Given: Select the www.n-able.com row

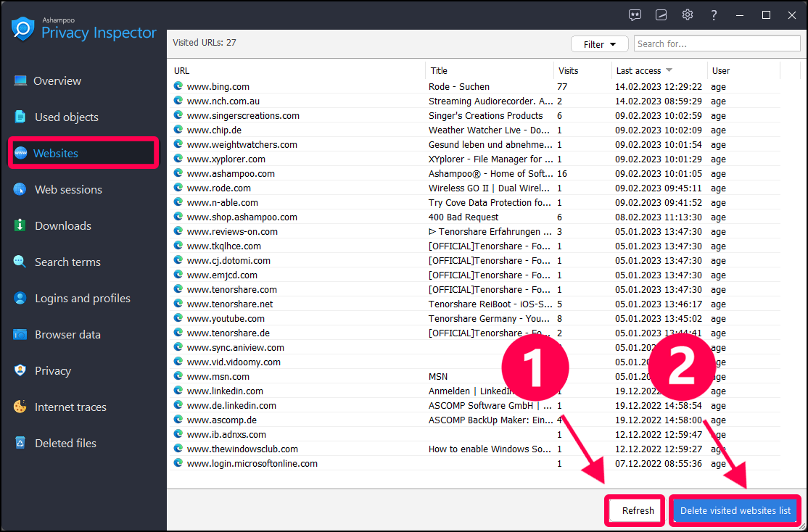Looking at the screenshot, I should pos(474,202).
